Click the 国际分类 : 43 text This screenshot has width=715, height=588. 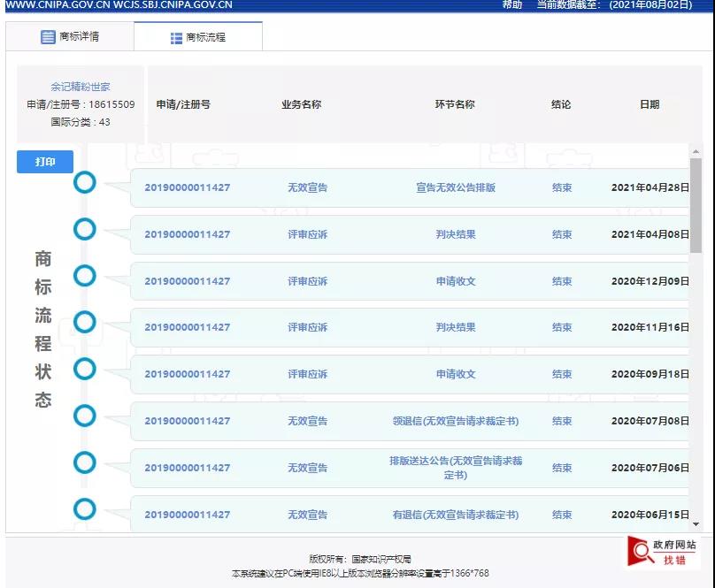(81, 122)
